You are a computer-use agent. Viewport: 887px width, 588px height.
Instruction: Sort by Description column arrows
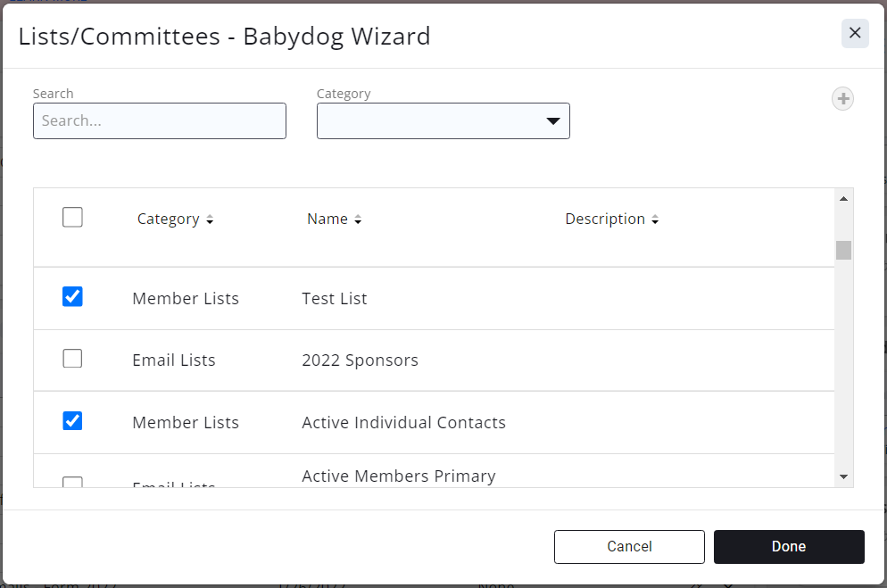[655, 220]
